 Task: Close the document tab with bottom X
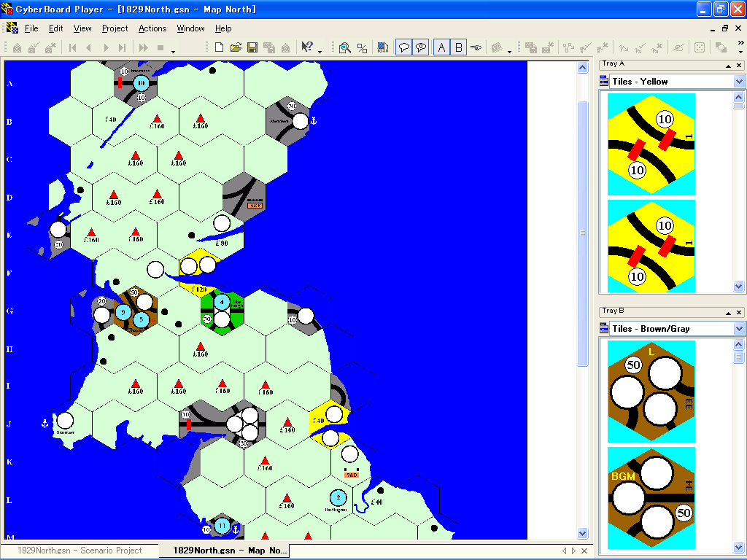584,551
